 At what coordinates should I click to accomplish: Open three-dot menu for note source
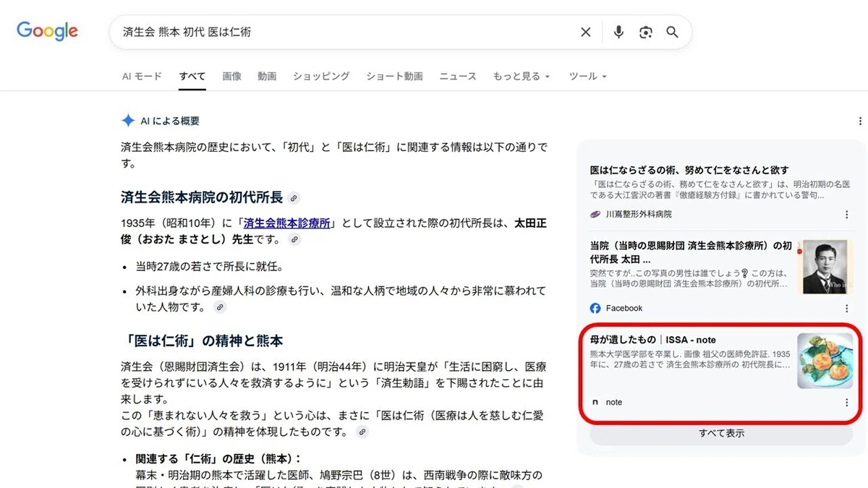pos(847,402)
